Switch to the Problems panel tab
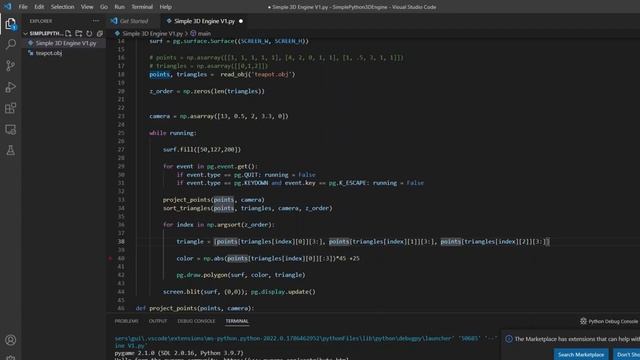Image resolution: width=640 pixels, height=360 pixels. coord(127,321)
